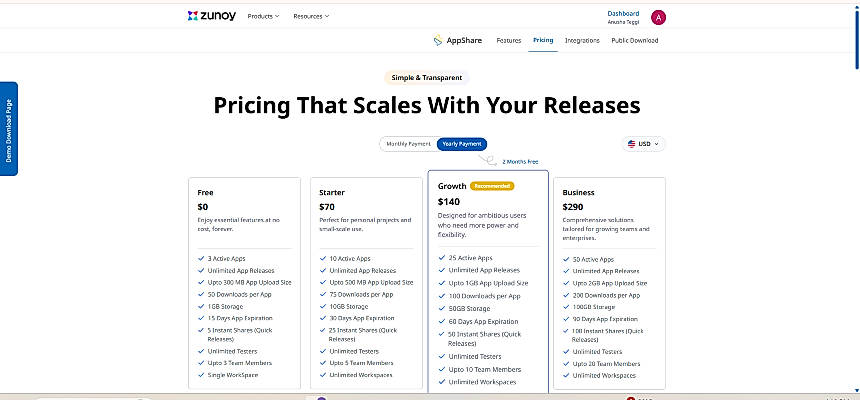This screenshot has width=860, height=400.
Task: Click '25 Active Apps' in Growth plan
Action: [x=470, y=258]
